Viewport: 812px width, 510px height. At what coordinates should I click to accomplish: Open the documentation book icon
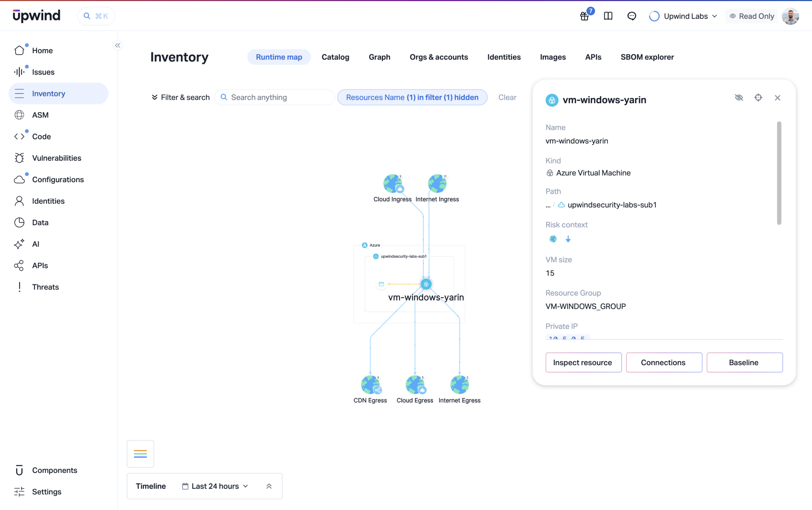pos(608,16)
